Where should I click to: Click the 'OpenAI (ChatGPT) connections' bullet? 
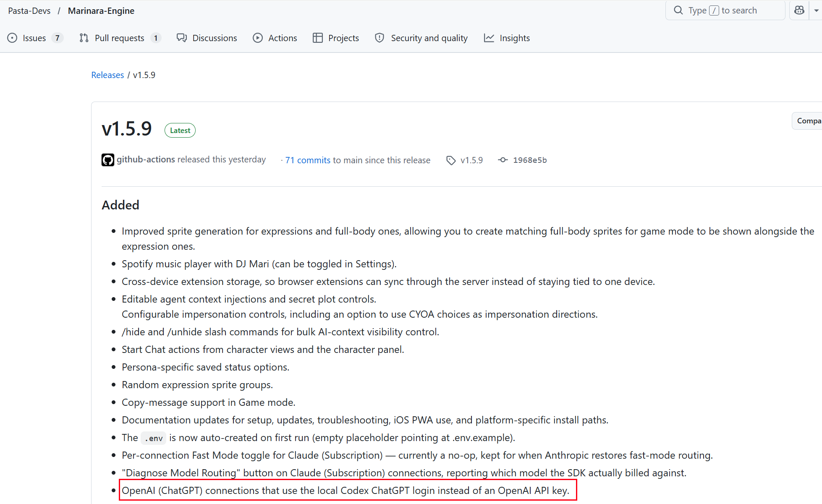coord(346,491)
